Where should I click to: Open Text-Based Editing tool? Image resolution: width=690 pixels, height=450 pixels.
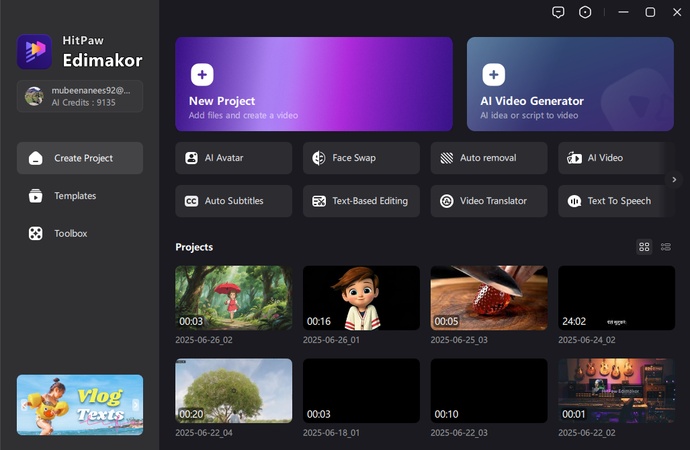(x=361, y=201)
